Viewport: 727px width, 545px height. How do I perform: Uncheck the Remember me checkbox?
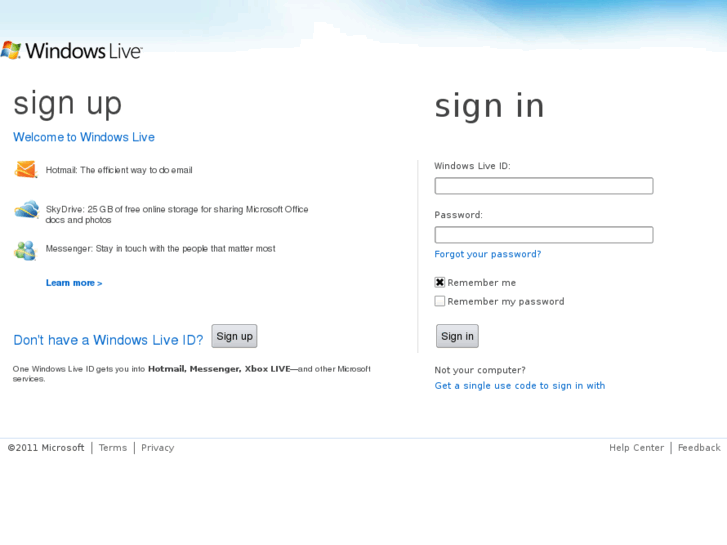pos(440,282)
